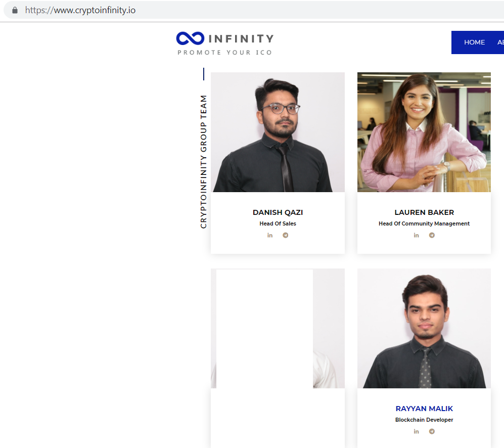Click the INFINITY logo text

pos(241,38)
